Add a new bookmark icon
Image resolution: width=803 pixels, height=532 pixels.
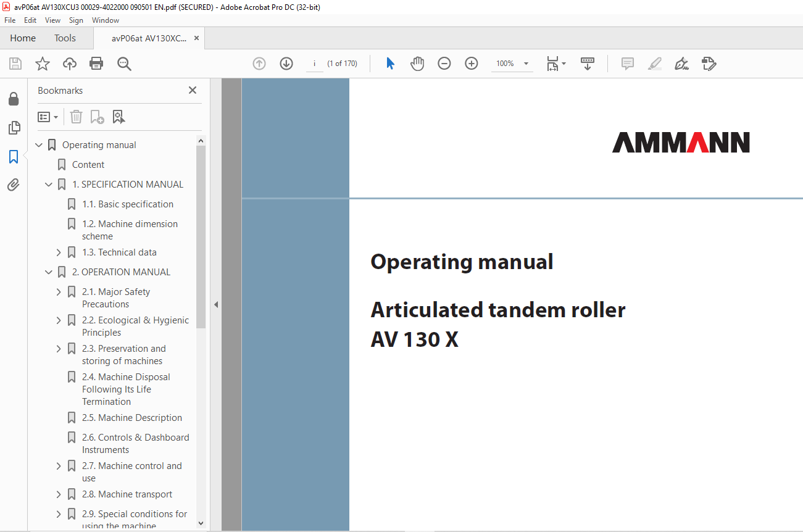pyautogui.click(x=97, y=117)
